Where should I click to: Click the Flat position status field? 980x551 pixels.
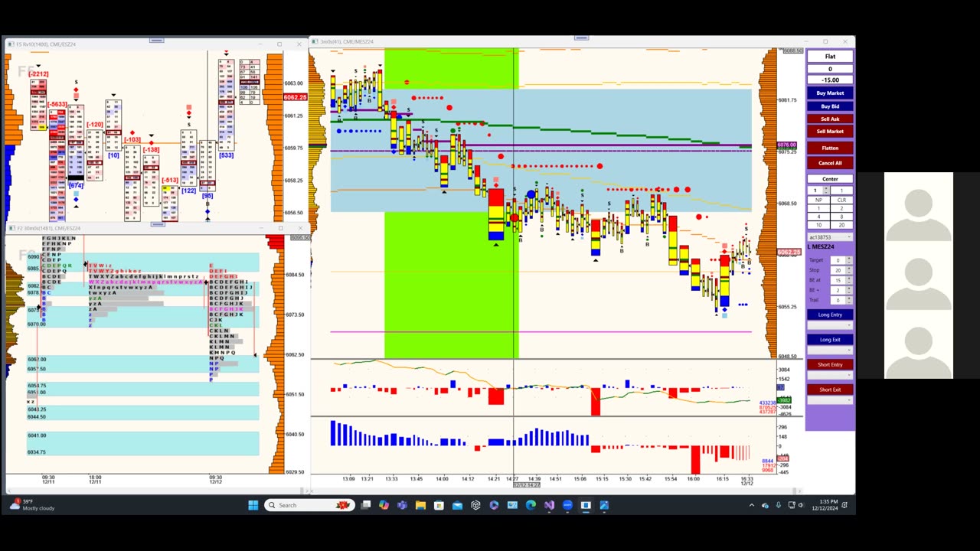pyautogui.click(x=830, y=56)
